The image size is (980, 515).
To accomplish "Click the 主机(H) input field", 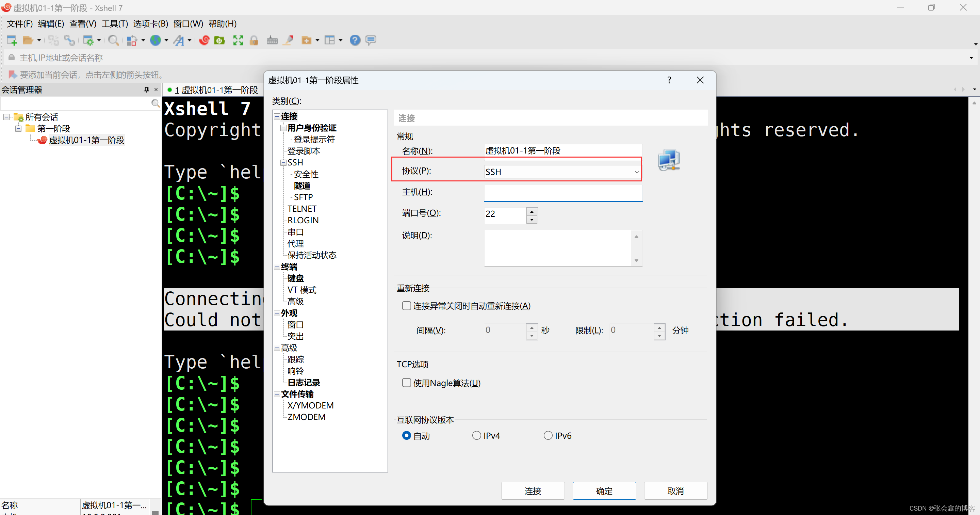I will [563, 193].
